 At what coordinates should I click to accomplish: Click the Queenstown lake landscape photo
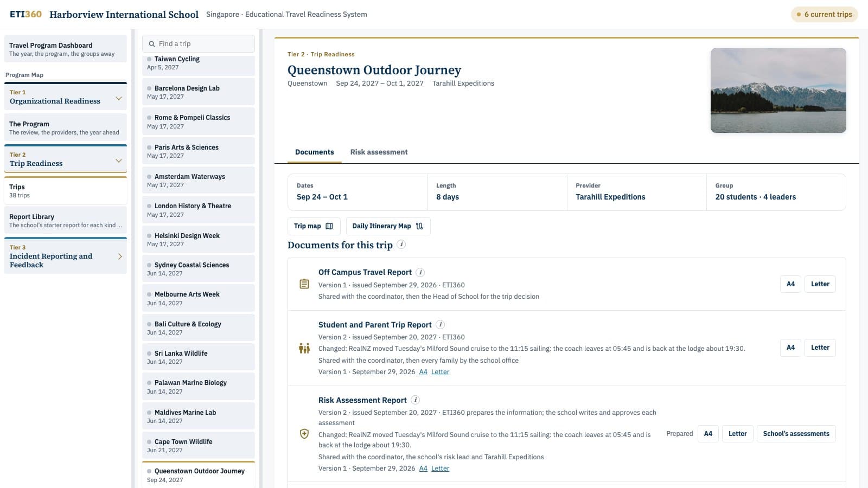(x=778, y=91)
